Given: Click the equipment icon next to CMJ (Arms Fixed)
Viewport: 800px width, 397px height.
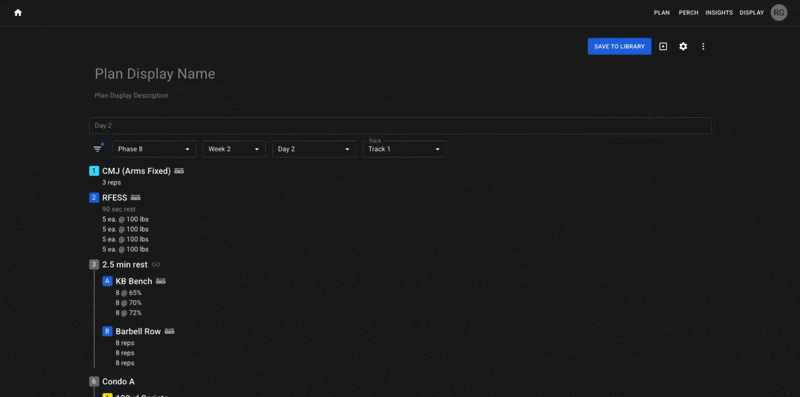Looking at the screenshot, I should click(179, 171).
